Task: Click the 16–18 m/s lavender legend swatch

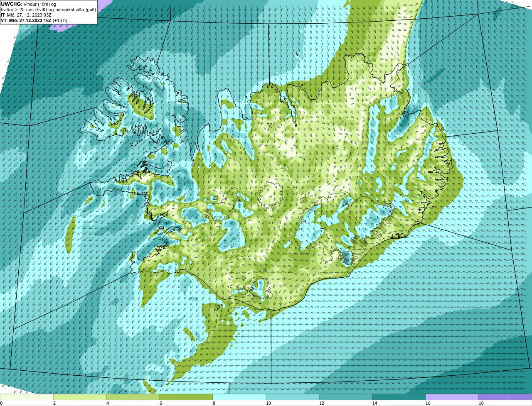Action: (453, 397)
